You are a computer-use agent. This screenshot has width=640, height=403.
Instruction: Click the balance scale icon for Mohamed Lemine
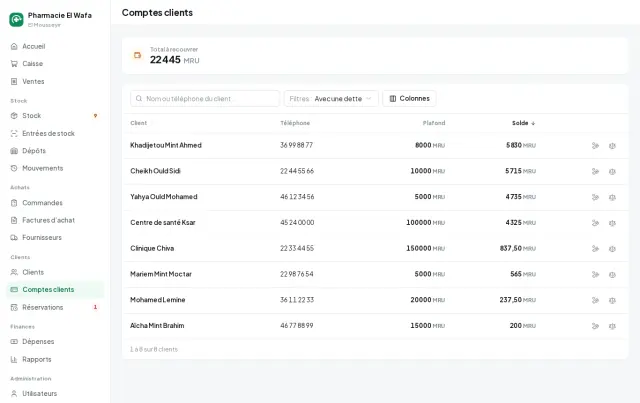point(612,300)
